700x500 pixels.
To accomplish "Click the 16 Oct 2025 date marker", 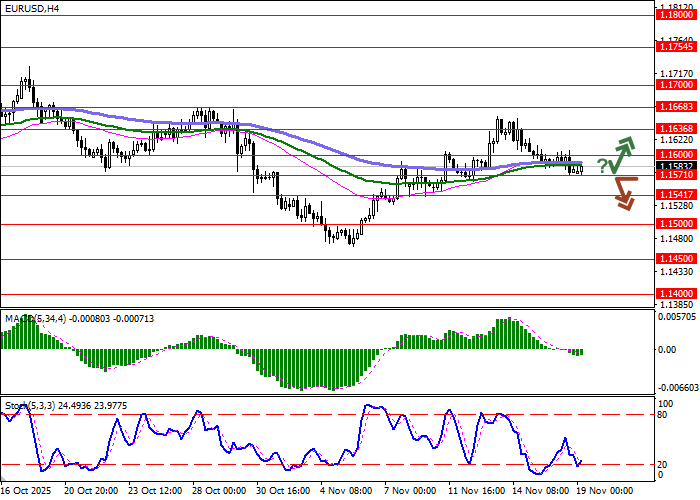I will coord(28,492).
